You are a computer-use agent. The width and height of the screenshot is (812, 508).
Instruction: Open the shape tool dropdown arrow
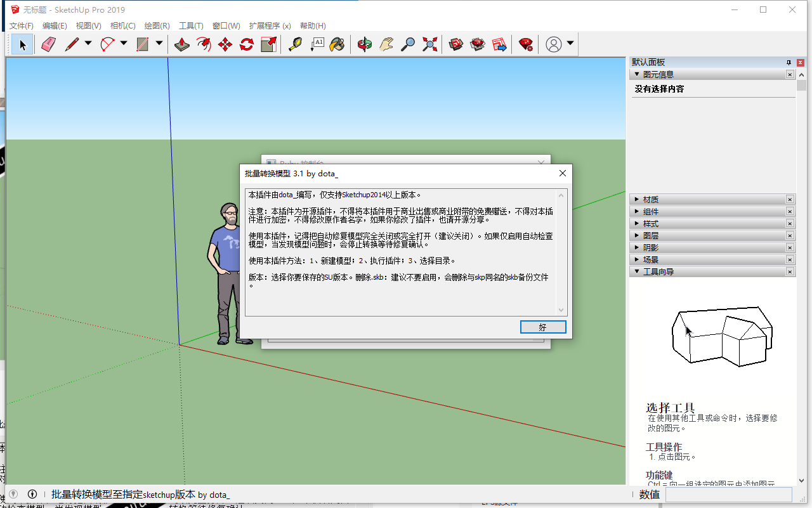click(159, 44)
